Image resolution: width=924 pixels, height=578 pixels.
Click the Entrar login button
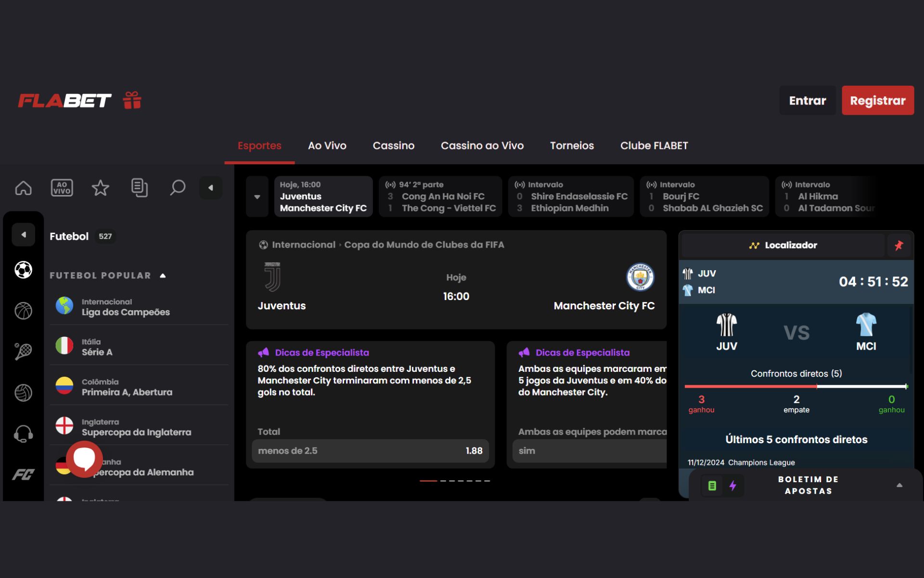[807, 101]
